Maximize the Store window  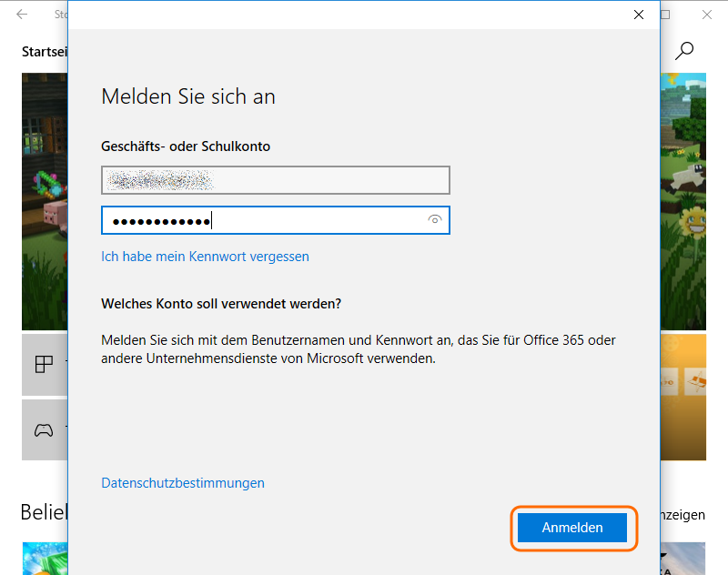(x=665, y=15)
